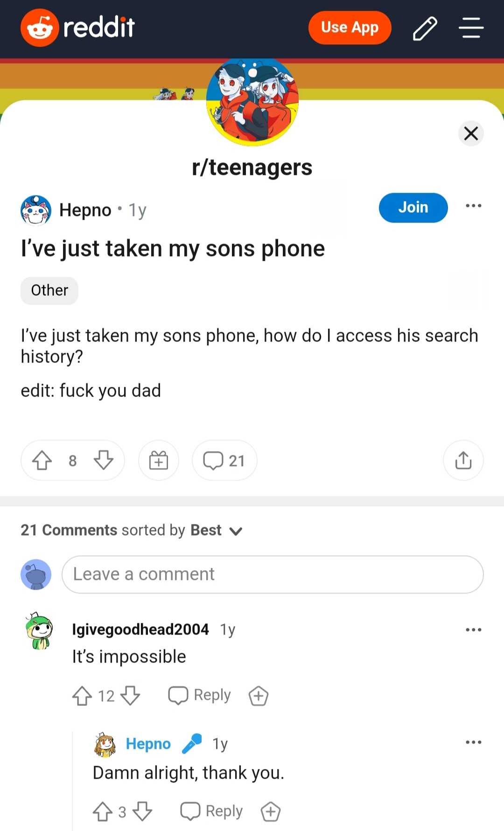Reply to "It's impossible" comment
The width and height of the screenshot is (504, 831).
200,695
